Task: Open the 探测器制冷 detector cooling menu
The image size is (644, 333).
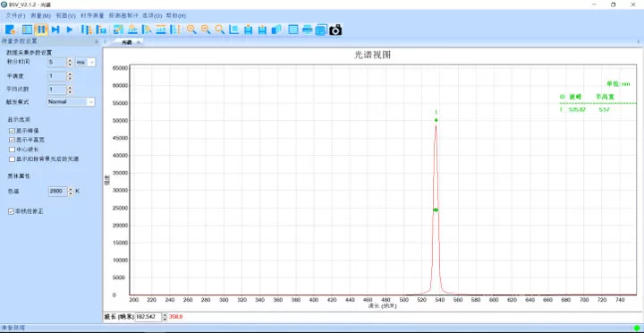Action: (x=123, y=15)
